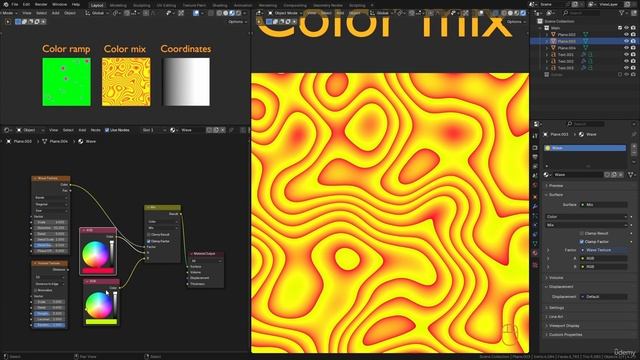
Task: Toggle visibility eye of Plane.002 in outliner
Action: 627,35
